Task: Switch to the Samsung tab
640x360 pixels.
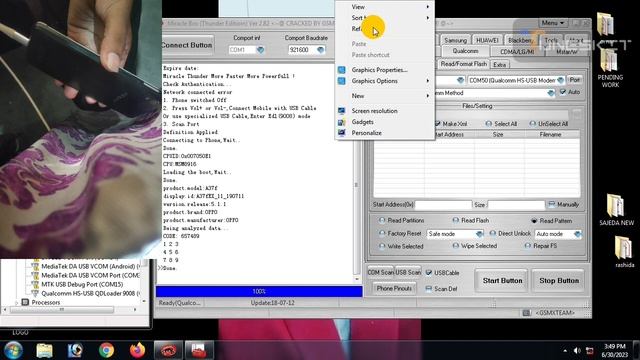Action: click(x=455, y=40)
